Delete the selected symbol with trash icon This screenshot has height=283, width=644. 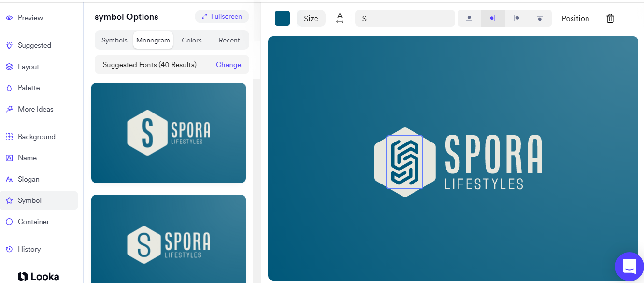610,18
